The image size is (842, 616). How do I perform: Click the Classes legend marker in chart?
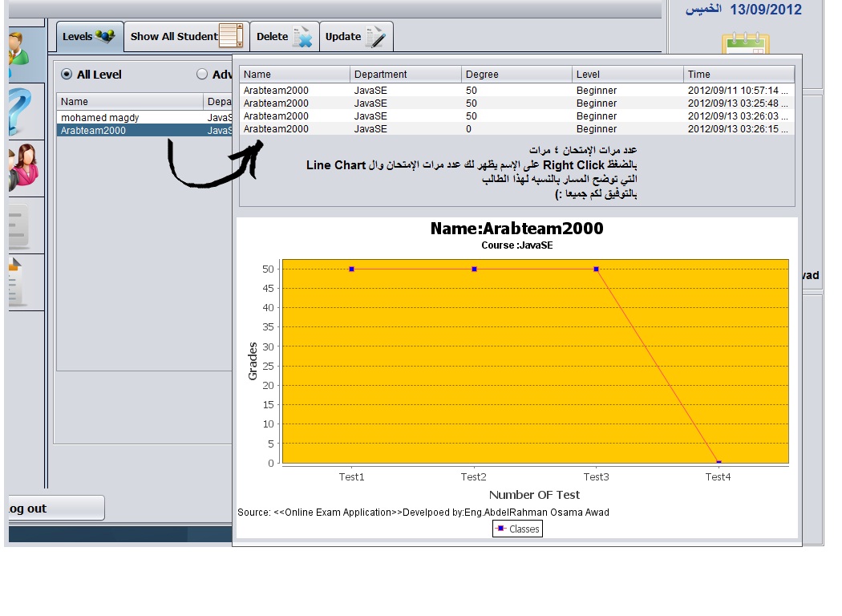[500, 529]
